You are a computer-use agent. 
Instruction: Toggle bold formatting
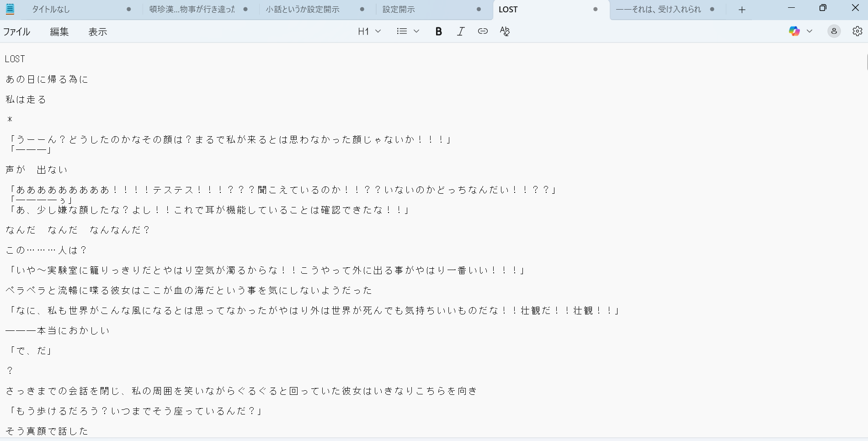(x=438, y=31)
